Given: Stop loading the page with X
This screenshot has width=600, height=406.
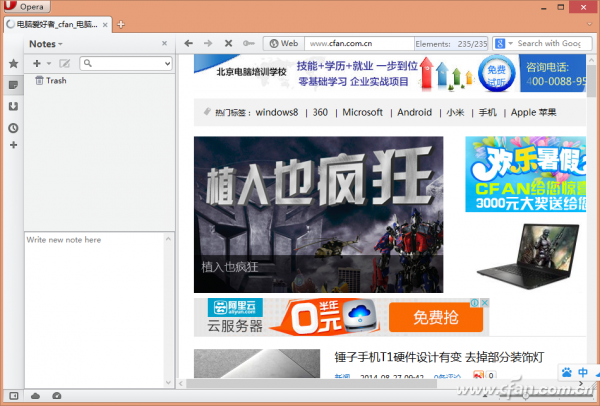Looking at the screenshot, I should point(228,43).
